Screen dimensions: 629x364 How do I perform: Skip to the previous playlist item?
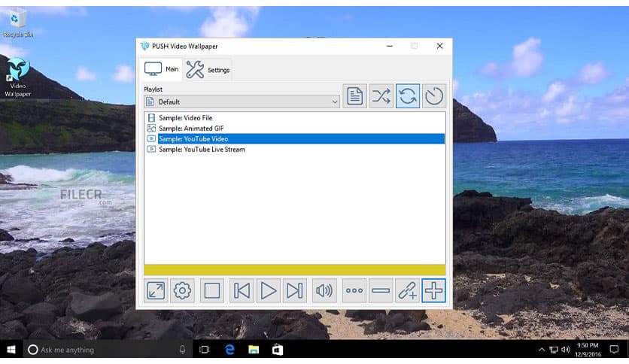click(x=242, y=290)
